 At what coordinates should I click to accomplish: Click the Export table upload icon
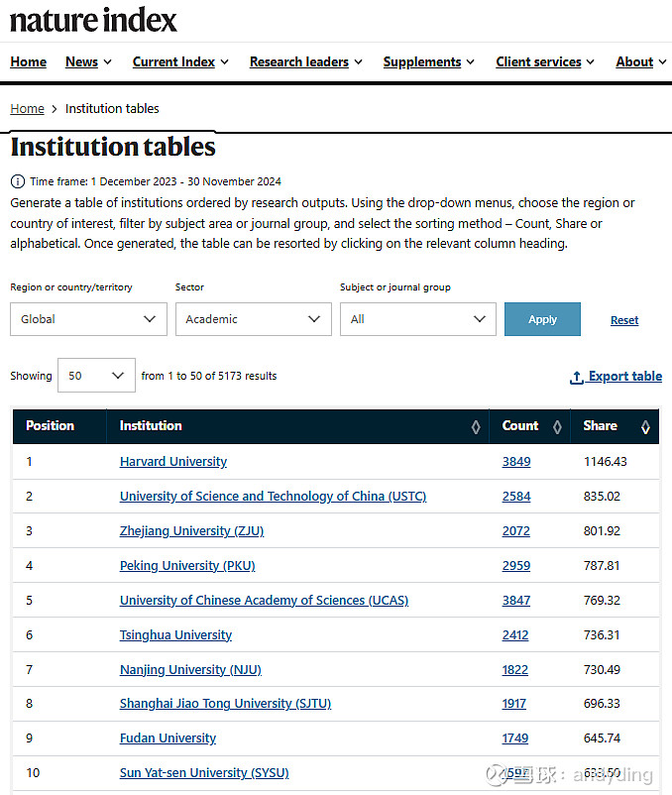click(577, 378)
